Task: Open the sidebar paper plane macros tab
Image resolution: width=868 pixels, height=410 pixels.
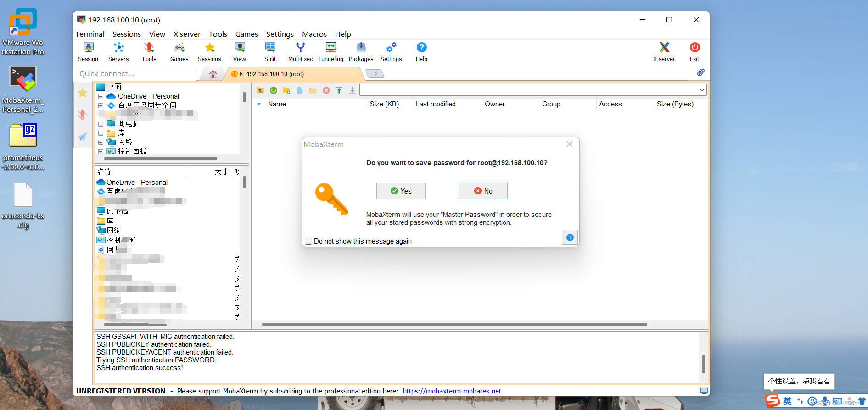Action: (x=83, y=137)
